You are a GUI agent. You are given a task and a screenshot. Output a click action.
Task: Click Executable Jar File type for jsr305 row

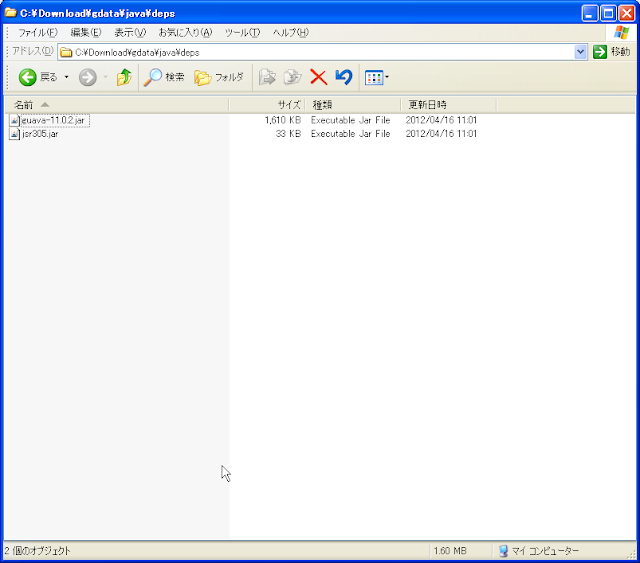pyautogui.click(x=350, y=134)
